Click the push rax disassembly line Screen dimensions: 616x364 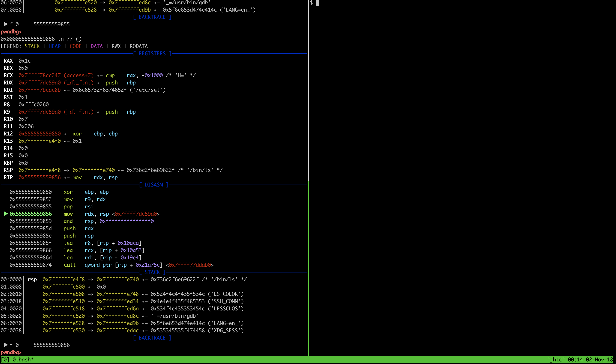[51, 228]
